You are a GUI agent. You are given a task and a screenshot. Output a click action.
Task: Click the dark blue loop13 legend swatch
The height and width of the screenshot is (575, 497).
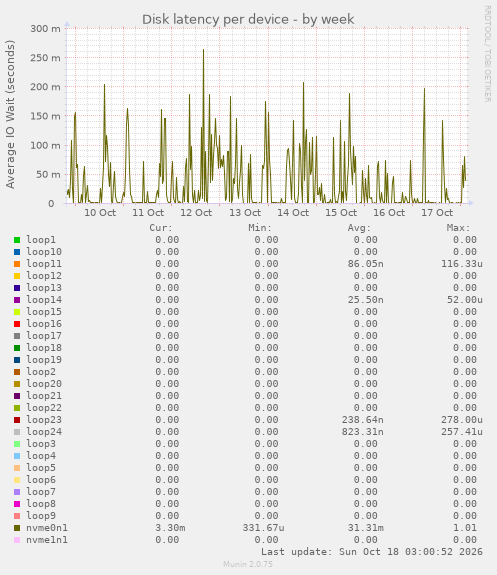[x=17, y=288]
